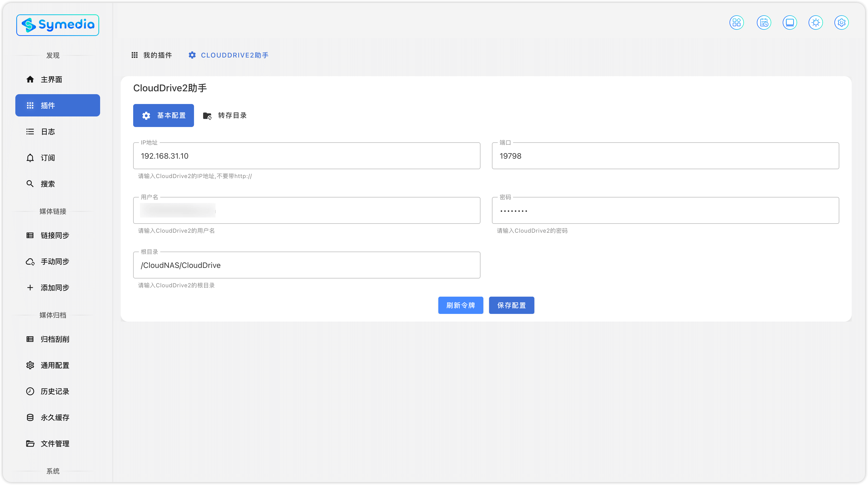Click 添加同步 plus item
This screenshot has height=485, width=868.
[x=55, y=288]
